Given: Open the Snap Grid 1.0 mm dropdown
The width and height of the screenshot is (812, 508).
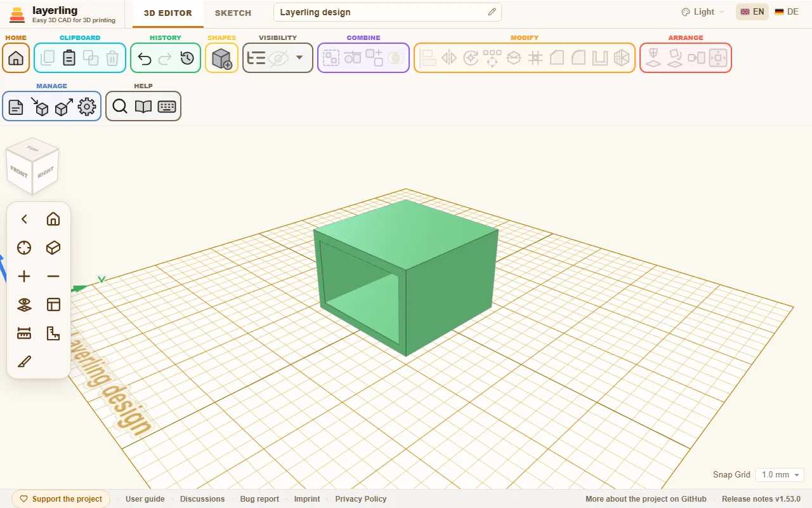Looking at the screenshot, I should pyautogui.click(x=780, y=475).
